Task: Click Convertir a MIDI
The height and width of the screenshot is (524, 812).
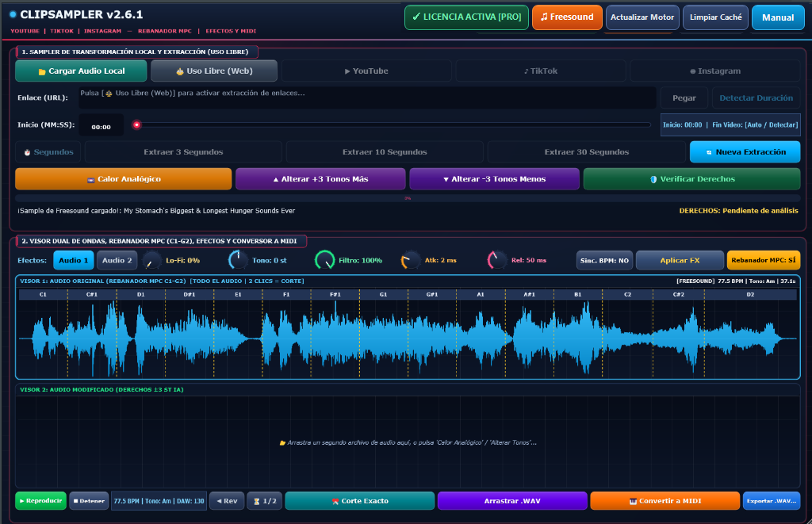Action: (x=665, y=501)
